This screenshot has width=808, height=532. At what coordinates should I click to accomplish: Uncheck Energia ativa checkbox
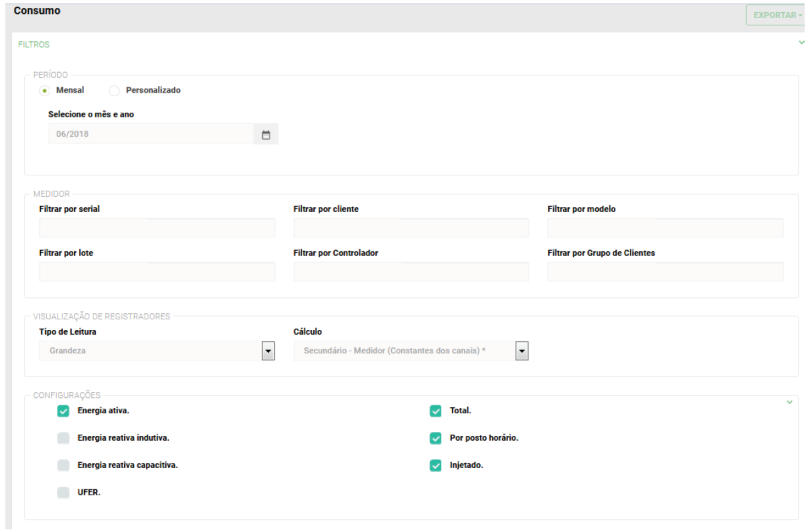[x=63, y=411]
